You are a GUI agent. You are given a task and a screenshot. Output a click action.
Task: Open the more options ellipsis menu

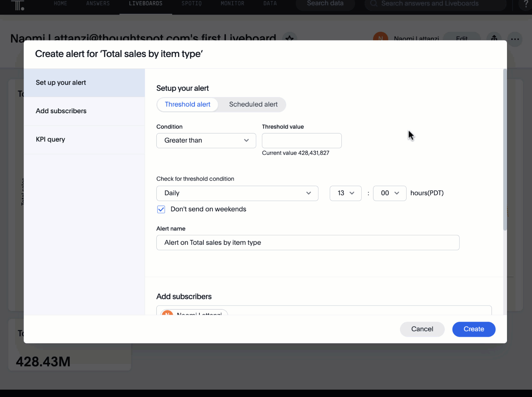(515, 39)
